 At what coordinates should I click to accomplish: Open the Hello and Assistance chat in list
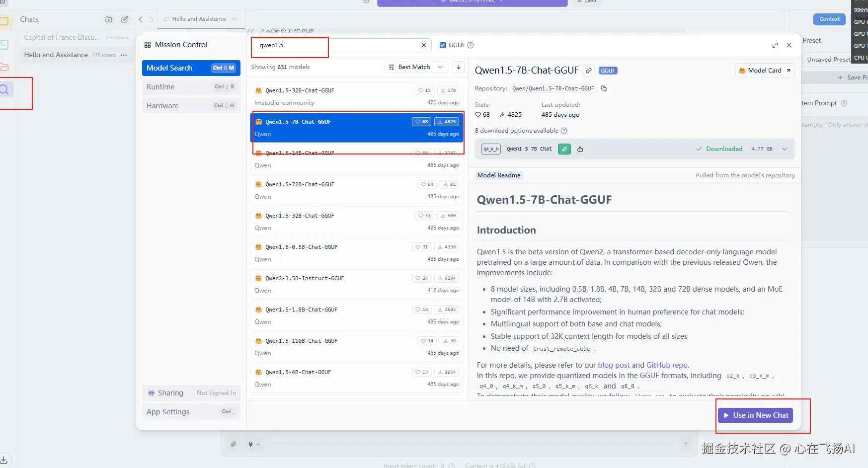[x=76, y=55]
